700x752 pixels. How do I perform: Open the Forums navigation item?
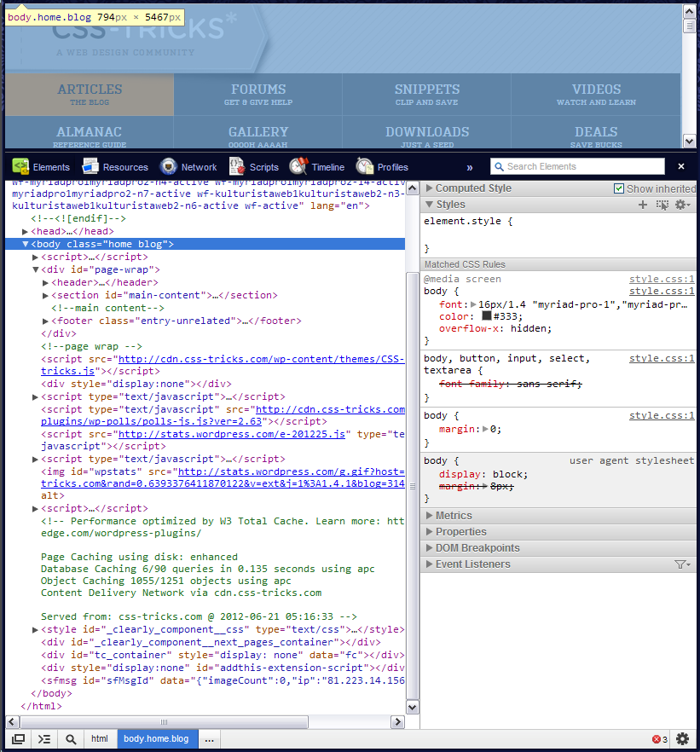(x=258, y=95)
